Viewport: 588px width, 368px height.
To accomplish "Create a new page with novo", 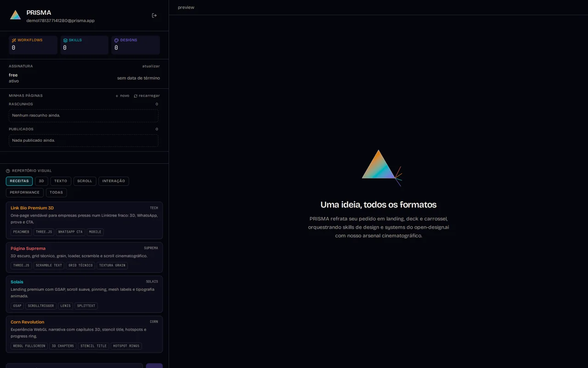I will coord(122,96).
